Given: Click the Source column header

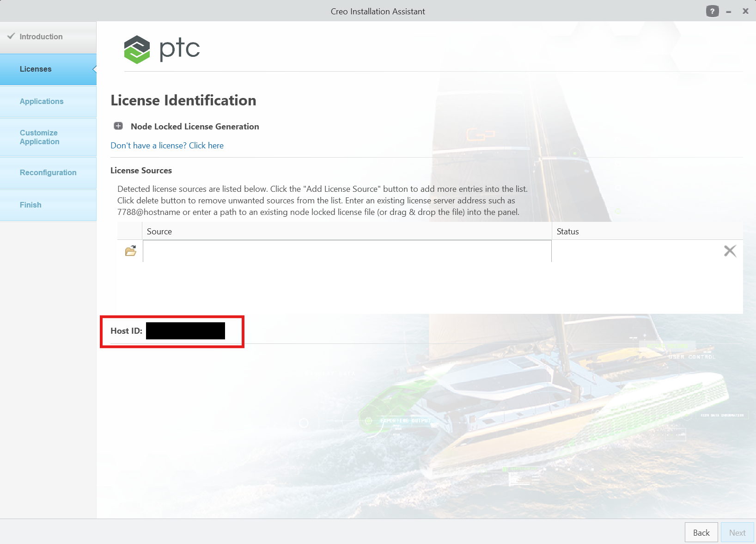Looking at the screenshot, I should (x=347, y=231).
